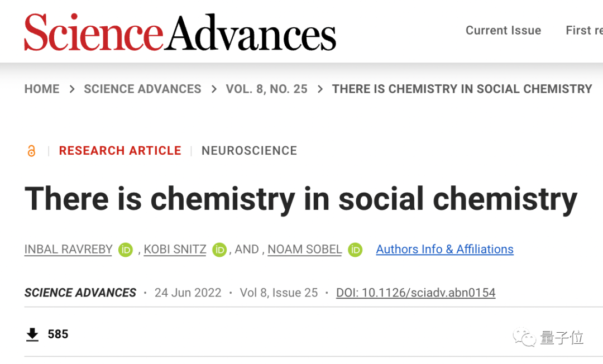Click the WeChat watermark icon
603x364 pixels.
tap(524, 337)
